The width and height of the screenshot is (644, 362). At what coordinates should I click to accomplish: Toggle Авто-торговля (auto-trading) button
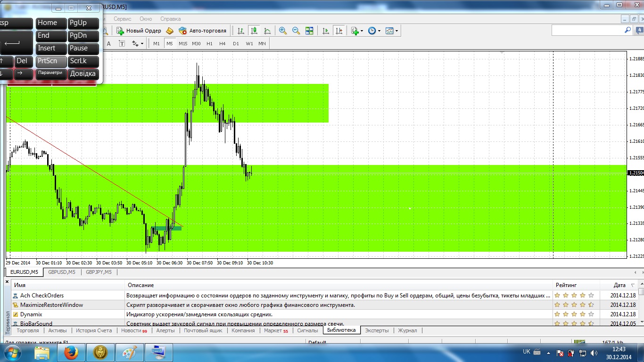pos(203,31)
